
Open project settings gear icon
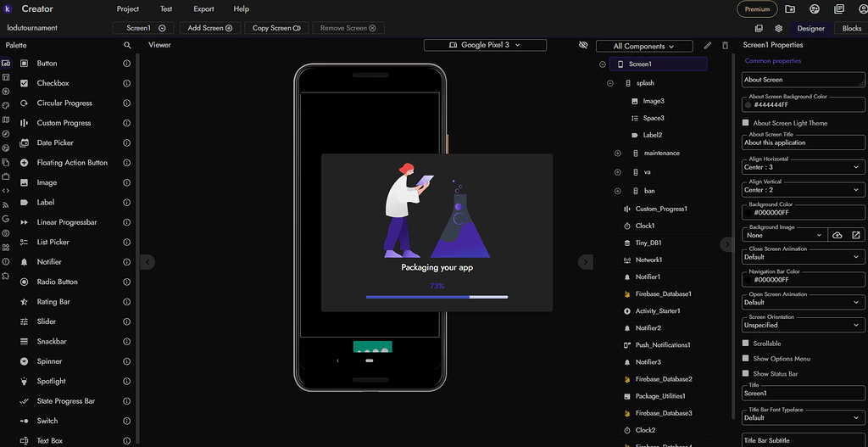click(778, 28)
